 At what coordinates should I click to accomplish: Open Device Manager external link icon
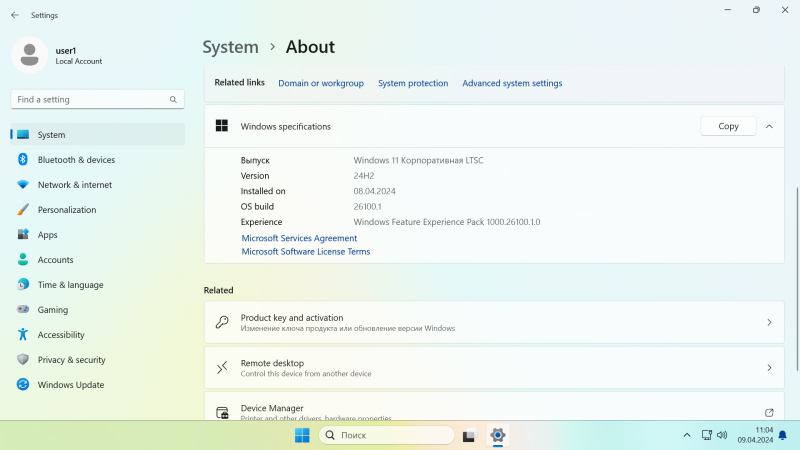click(769, 413)
